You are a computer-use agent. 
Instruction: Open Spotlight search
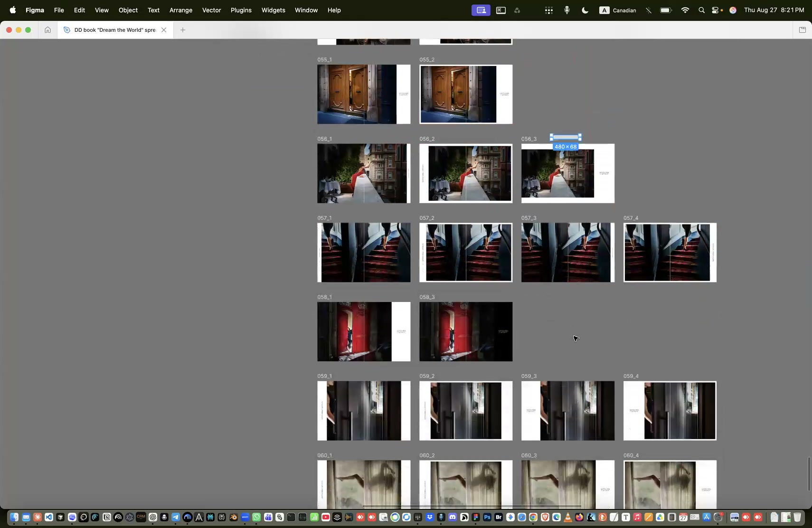(701, 10)
